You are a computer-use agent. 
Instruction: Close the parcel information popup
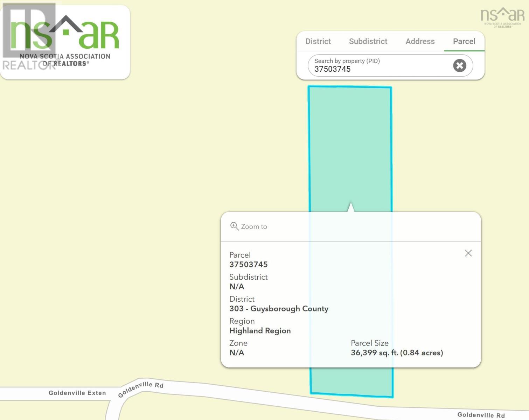click(468, 253)
